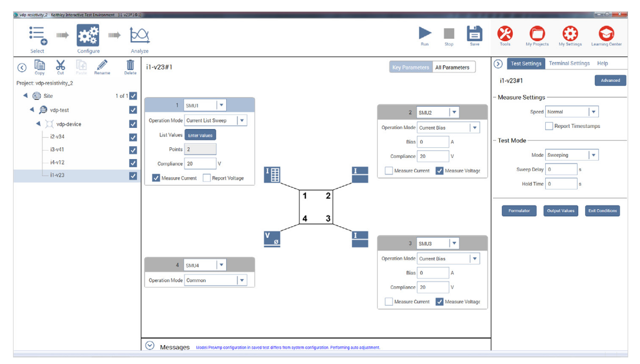The image size is (640, 364).
Task: Click the Save icon in the toolbar
Action: (474, 34)
